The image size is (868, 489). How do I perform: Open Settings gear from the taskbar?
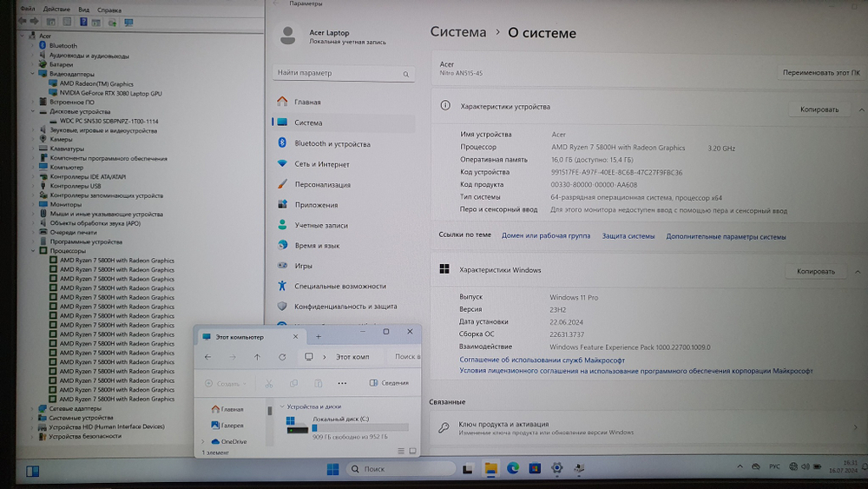click(557, 468)
